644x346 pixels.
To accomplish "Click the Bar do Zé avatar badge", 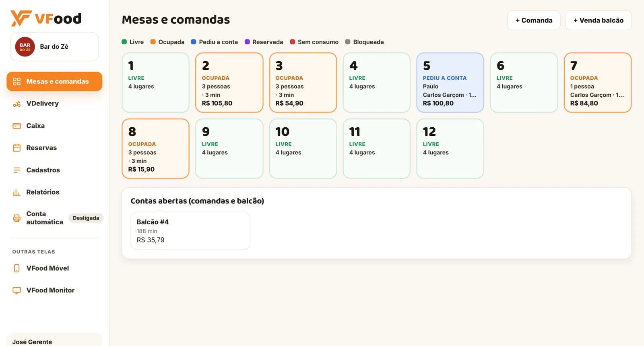I will coord(25,47).
